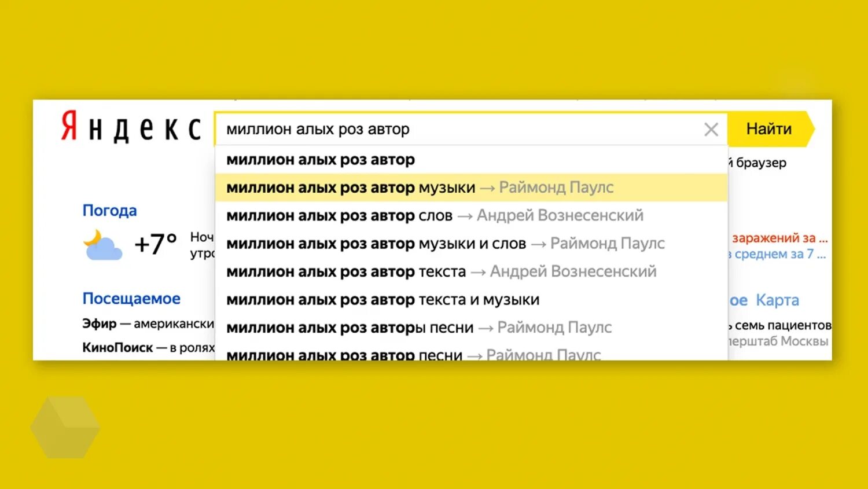This screenshot has height=489, width=868.
Task: Click the 'заражений за ...' news headline
Action: tap(779, 238)
